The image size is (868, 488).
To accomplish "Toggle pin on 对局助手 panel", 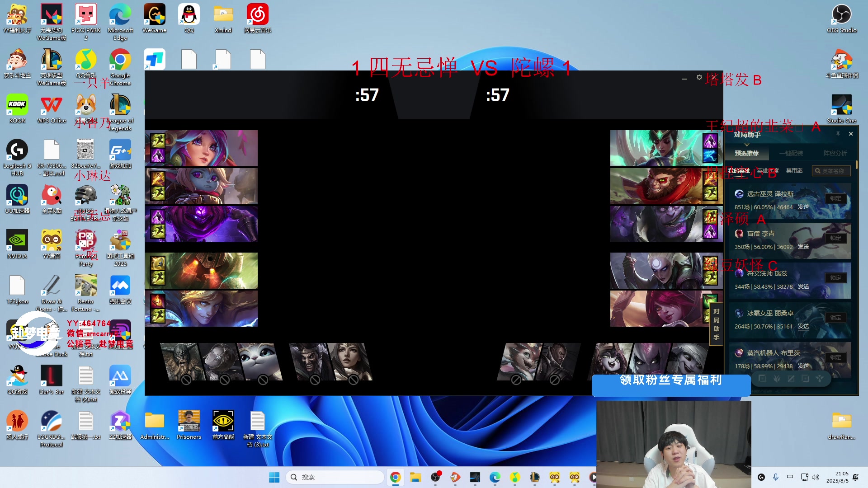I will point(838,134).
